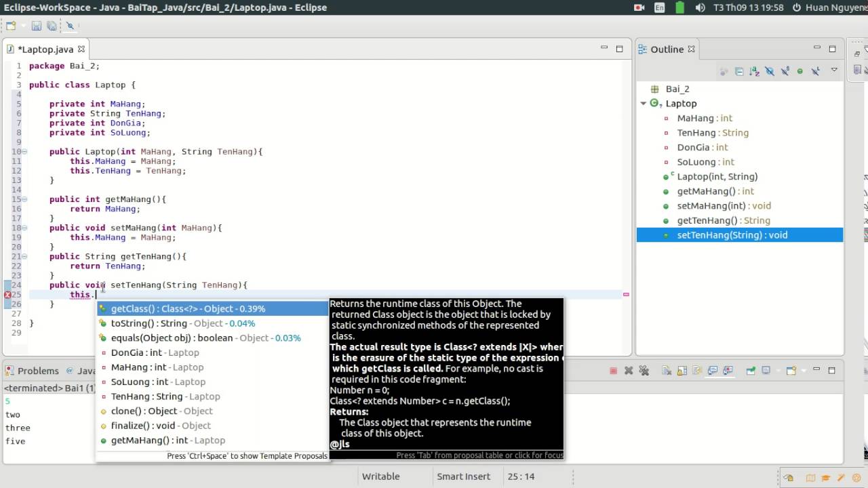
Task: Toggle Show Console on Standard Error
Action: 728,371
